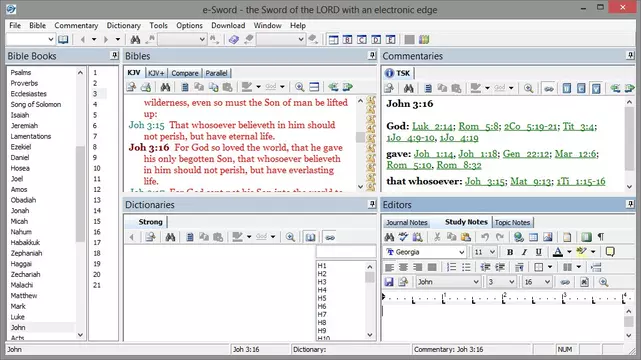
Task: Insert a picture in the editor
Action: (547, 237)
